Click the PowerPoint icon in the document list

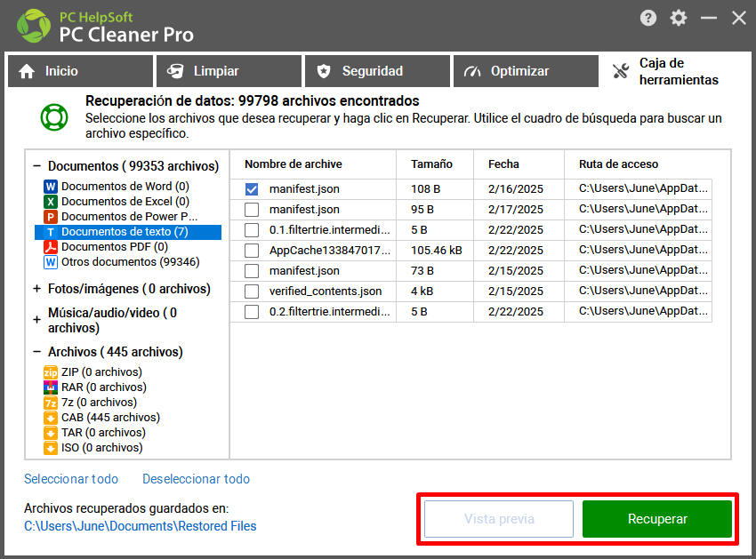pos(50,216)
